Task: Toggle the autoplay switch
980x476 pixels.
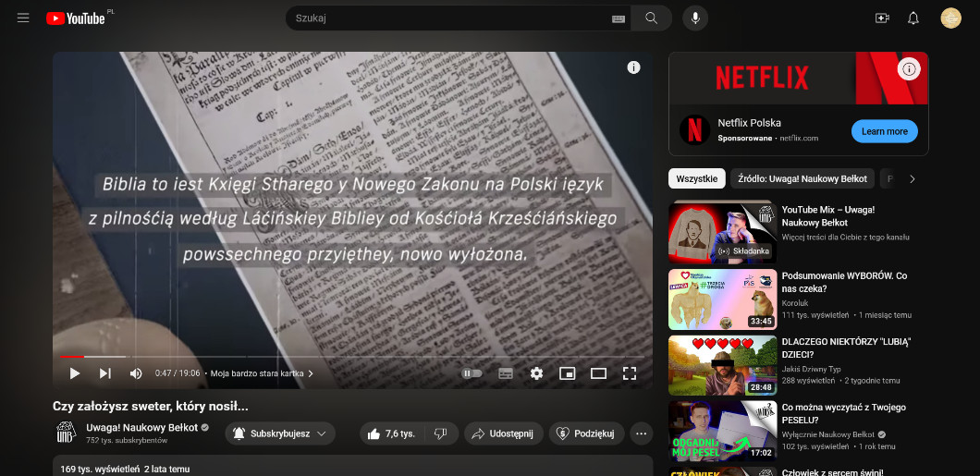Action: 472,373
